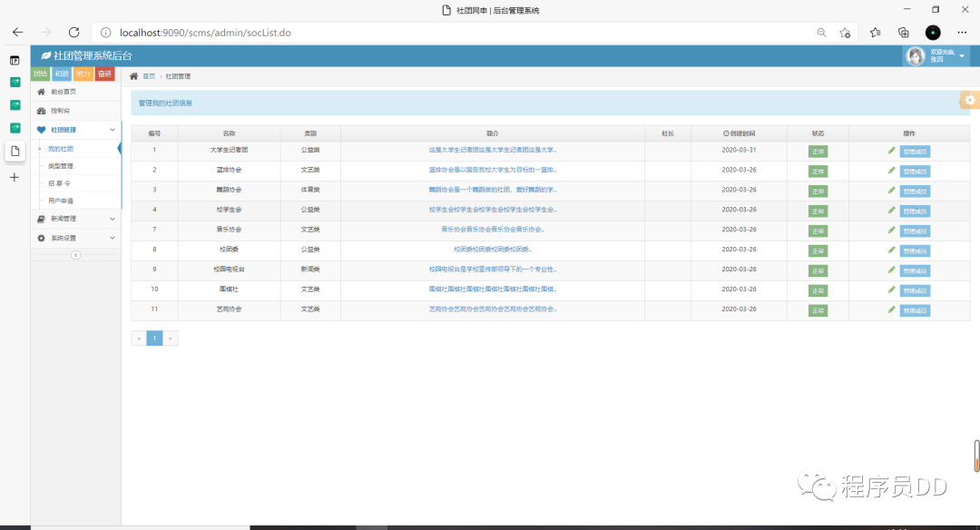Open the browser settings ellipsis menu
Viewport: 980px width, 530px height.
click(962, 33)
